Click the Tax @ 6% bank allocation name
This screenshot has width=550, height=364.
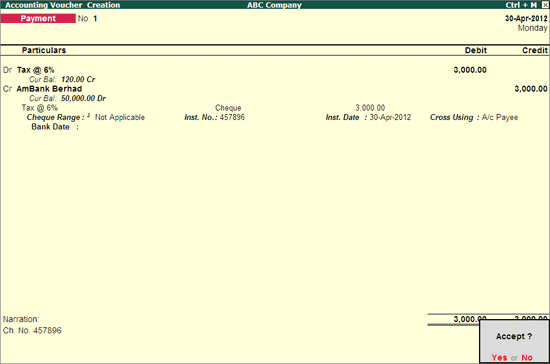pyautogui.click(x=40, y=108)
